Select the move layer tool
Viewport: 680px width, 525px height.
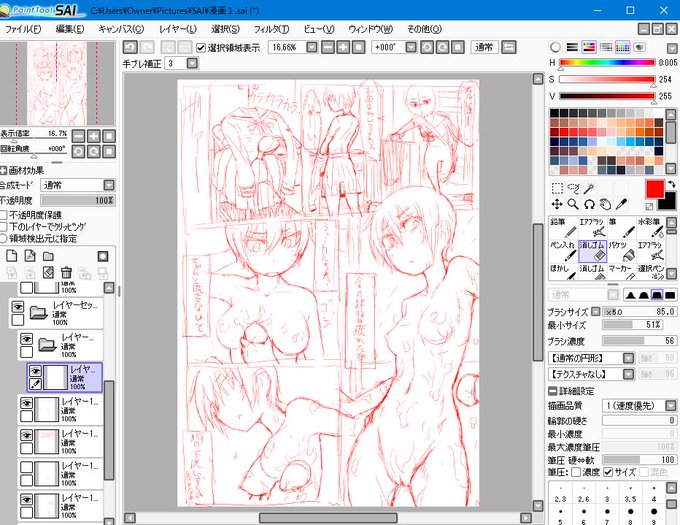coord(557,204)
